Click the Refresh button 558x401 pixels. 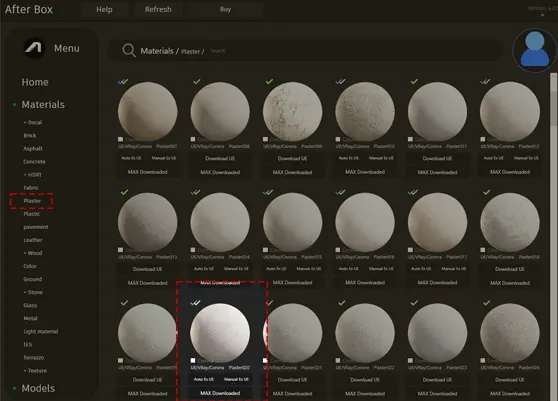pos(158,10)
